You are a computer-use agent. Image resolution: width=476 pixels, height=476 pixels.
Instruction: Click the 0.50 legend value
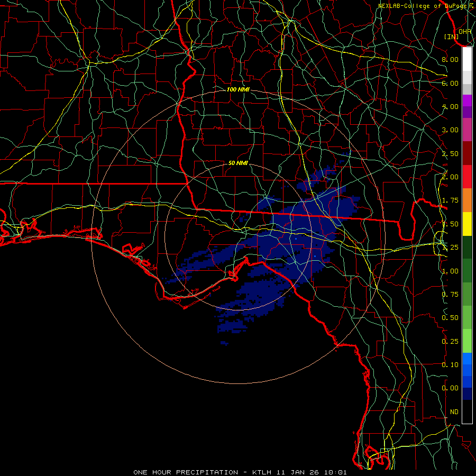pyautogui.click(x=450, y=318)
